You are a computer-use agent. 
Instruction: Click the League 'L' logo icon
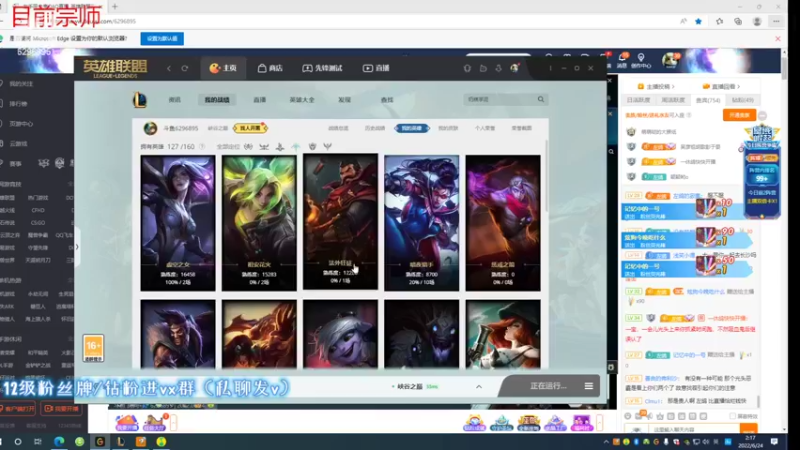pos(140,100)
